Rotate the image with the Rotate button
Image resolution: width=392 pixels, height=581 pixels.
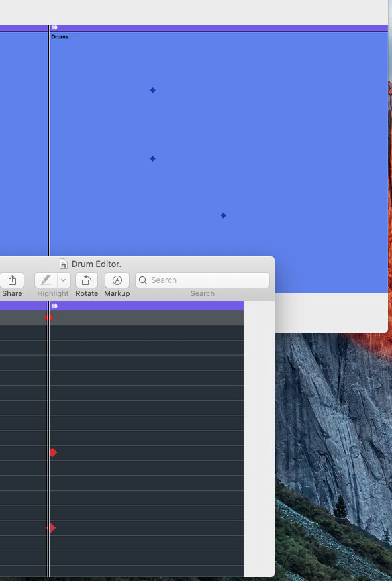coord(87,280)
